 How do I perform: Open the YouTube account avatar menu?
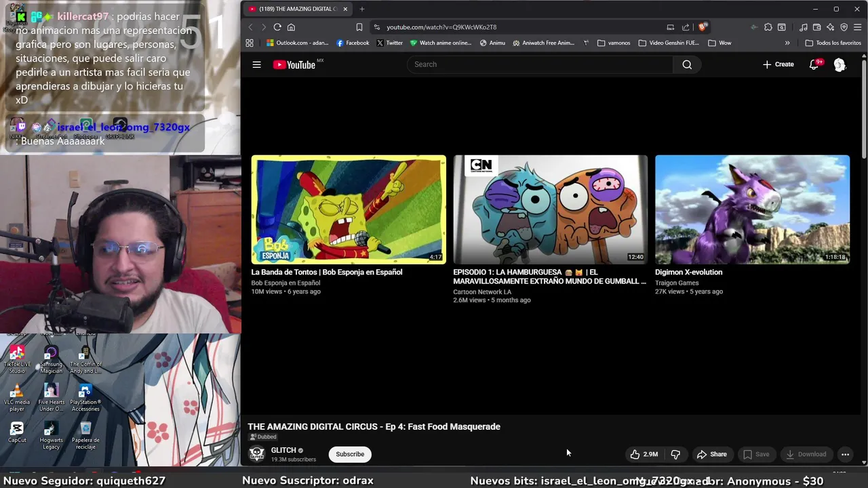tap(840, 64)
